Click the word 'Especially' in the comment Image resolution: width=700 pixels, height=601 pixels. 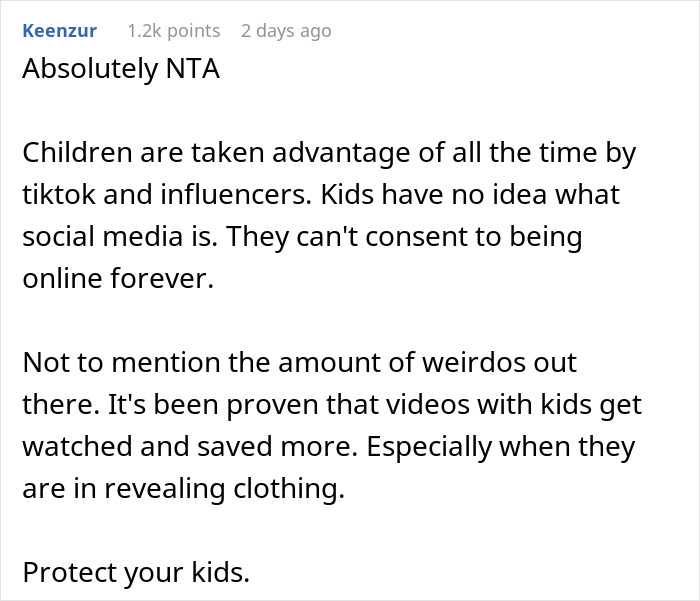point(429,447)
